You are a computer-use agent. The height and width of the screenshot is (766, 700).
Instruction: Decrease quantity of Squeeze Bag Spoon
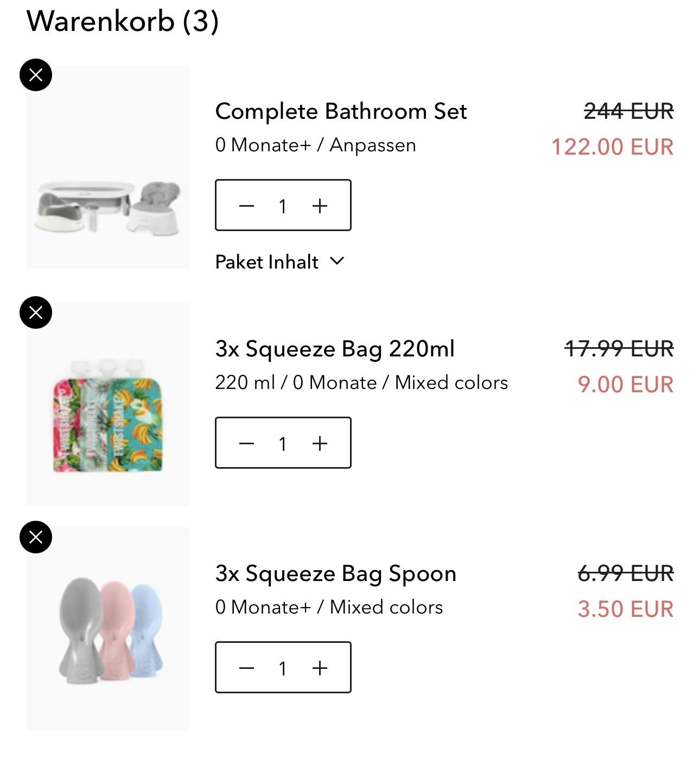[x=247, y=668]
